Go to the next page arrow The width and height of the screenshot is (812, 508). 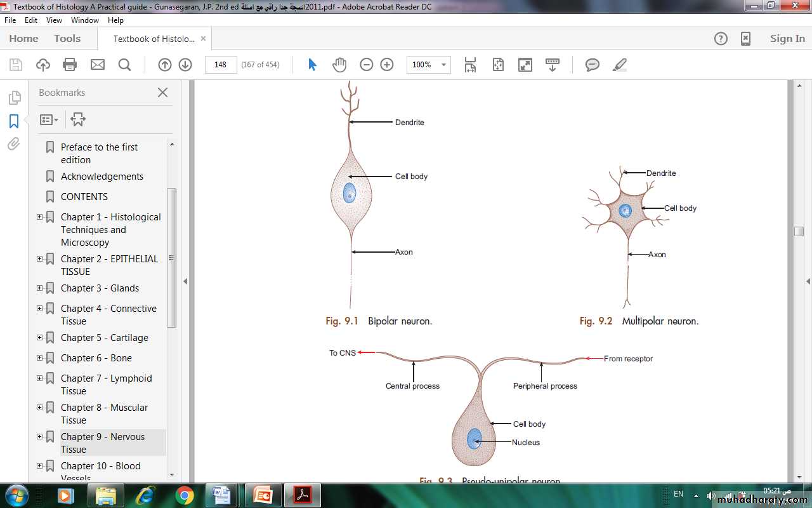coord(185,65)
